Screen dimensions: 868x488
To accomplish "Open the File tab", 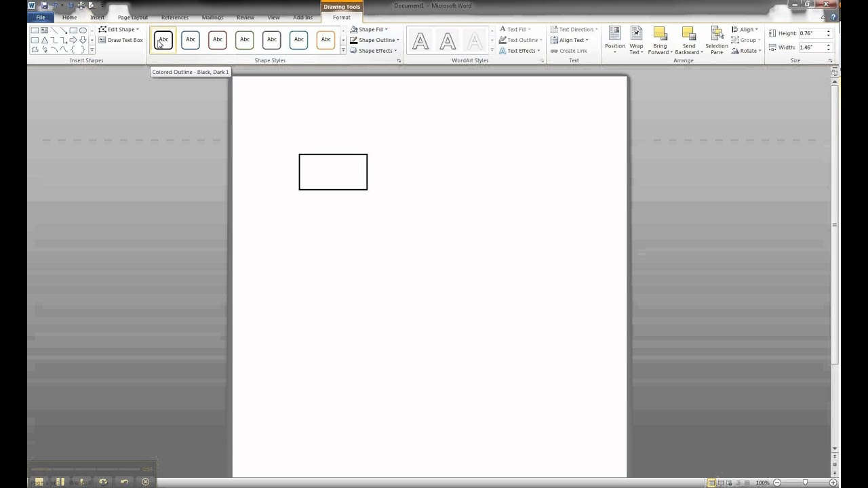I will click(x=41, y=18).
